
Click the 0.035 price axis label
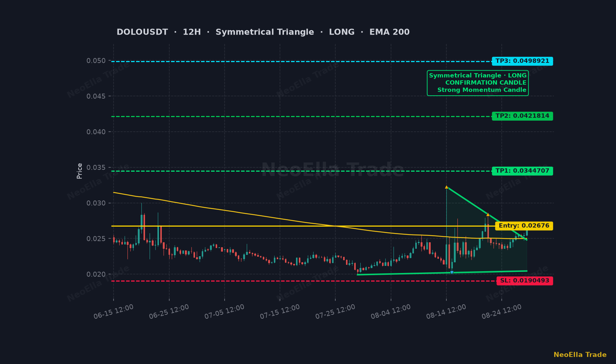coord(96,167)
